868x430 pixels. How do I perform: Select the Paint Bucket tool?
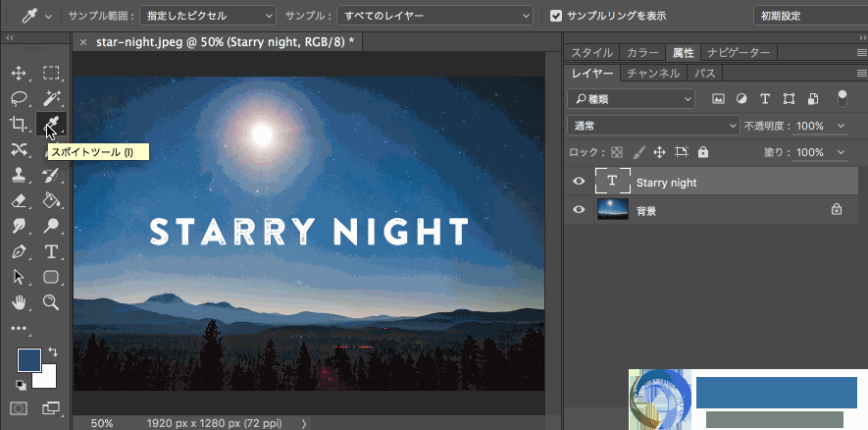[x=51, y=200]
